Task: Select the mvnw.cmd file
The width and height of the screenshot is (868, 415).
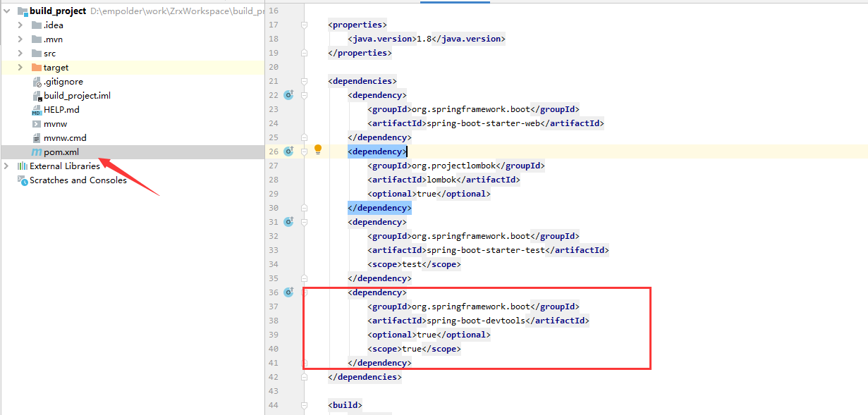Action: pyautogui.click(x=66, y=138)
